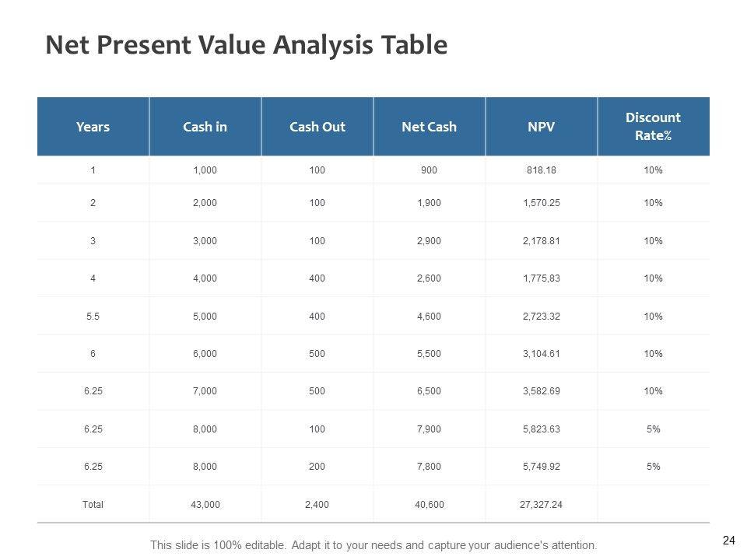Image resolution: width=747 pixels, height=560 pixels.
Task: Select the Years column header
Action: (93, 126)
